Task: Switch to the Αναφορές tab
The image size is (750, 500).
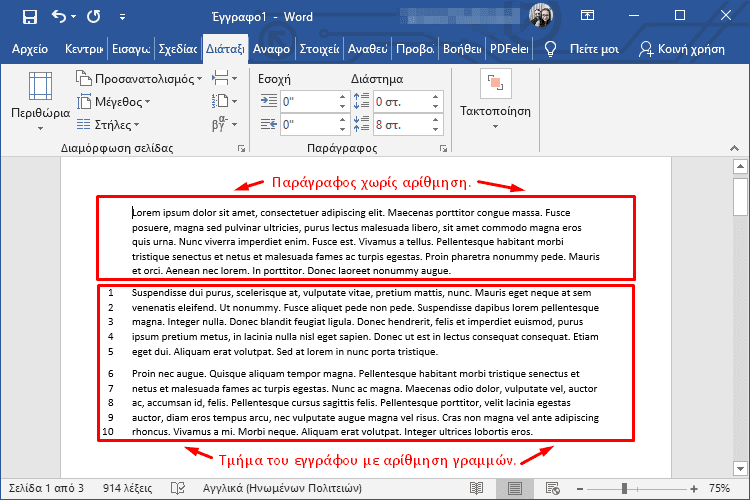Action: coord(271,49)
